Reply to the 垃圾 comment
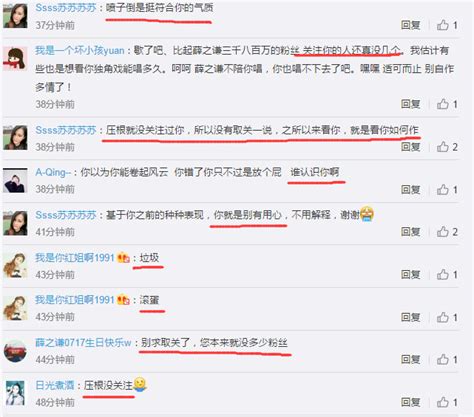 tap(410, 275)
